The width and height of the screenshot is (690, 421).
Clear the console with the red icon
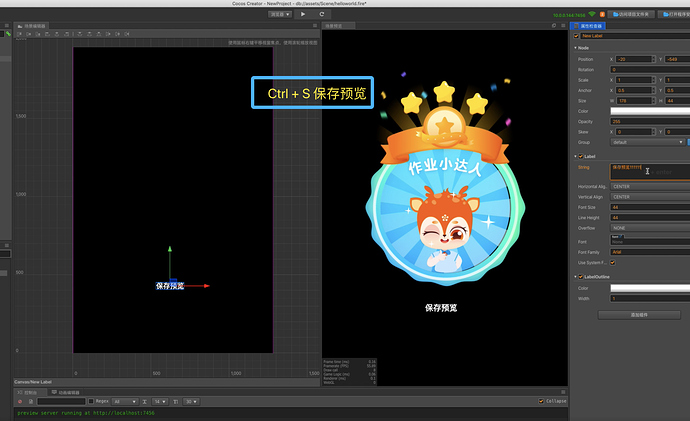[20, 402]
